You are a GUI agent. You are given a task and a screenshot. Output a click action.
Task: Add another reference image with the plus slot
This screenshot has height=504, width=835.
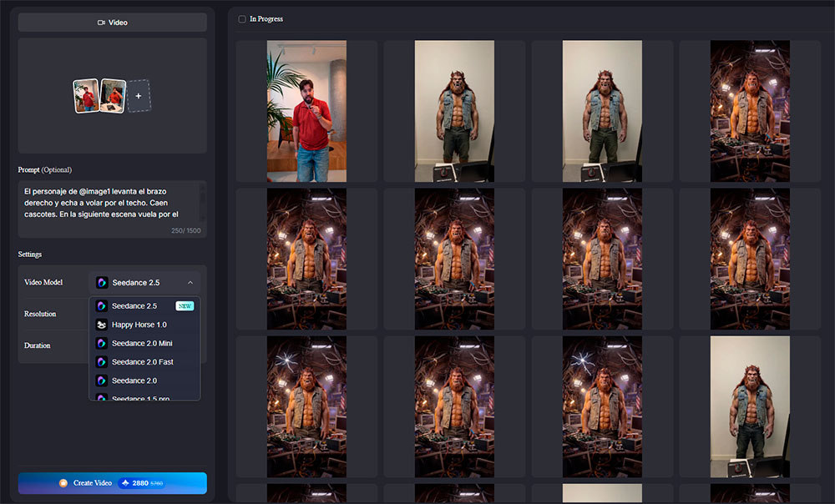[139, 96]
